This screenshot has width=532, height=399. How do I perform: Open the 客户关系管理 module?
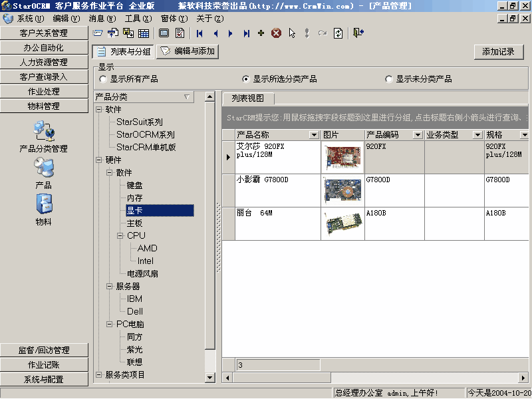[44, 33]
